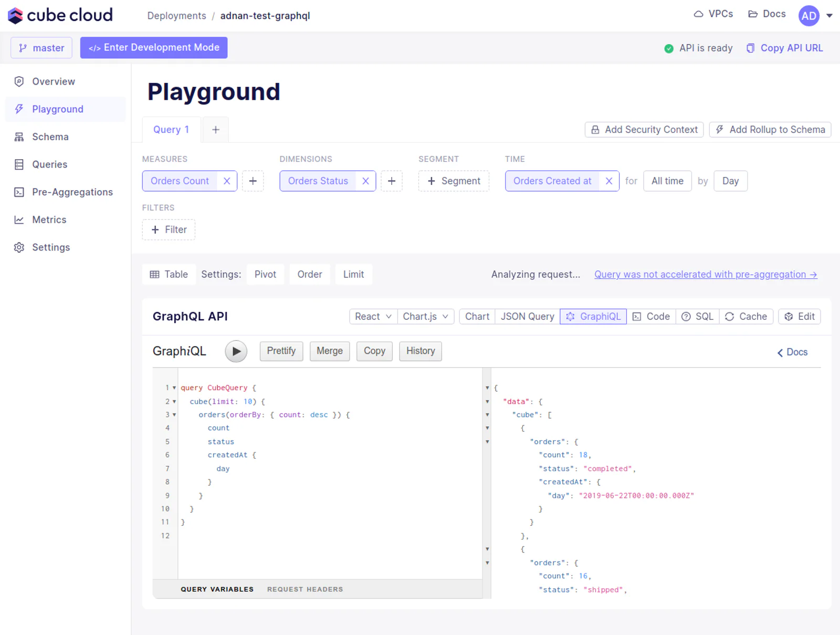Collapse line 1 fold arrow in editor

point(174,388)
